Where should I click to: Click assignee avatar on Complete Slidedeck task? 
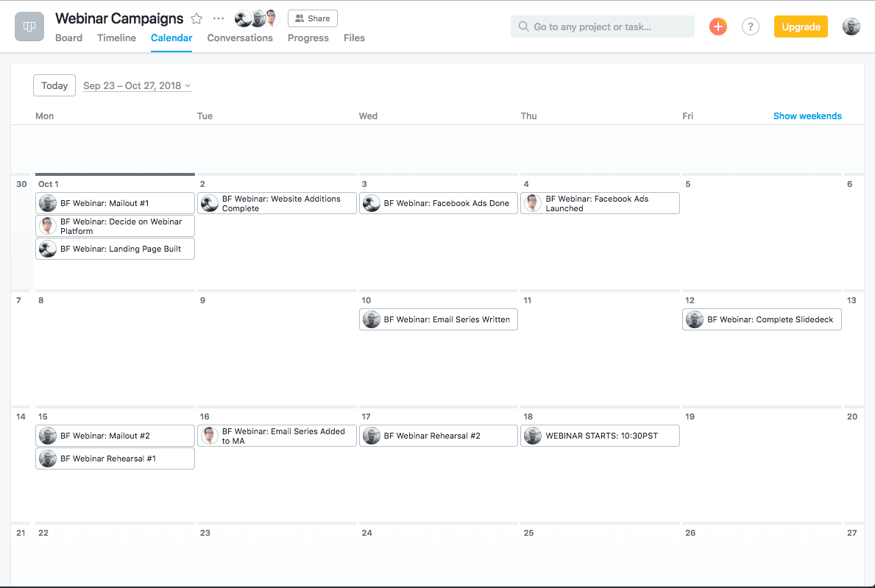(694, 319)
